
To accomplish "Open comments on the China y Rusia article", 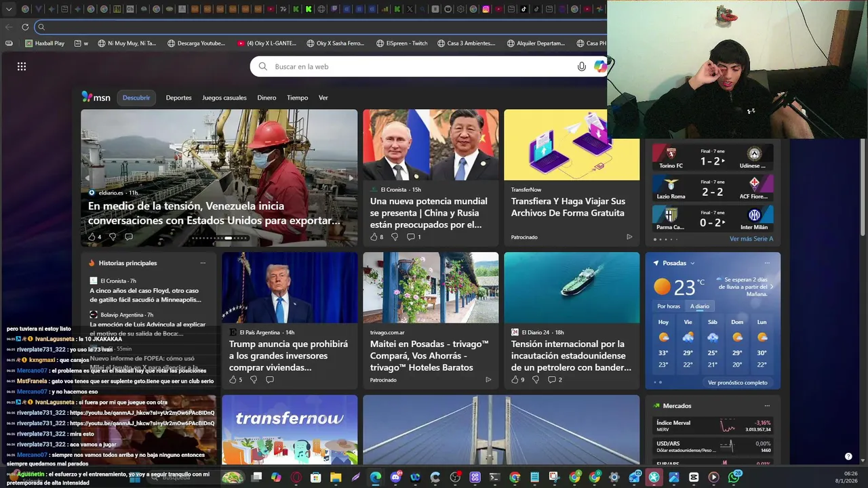I will tap(414, 237).
